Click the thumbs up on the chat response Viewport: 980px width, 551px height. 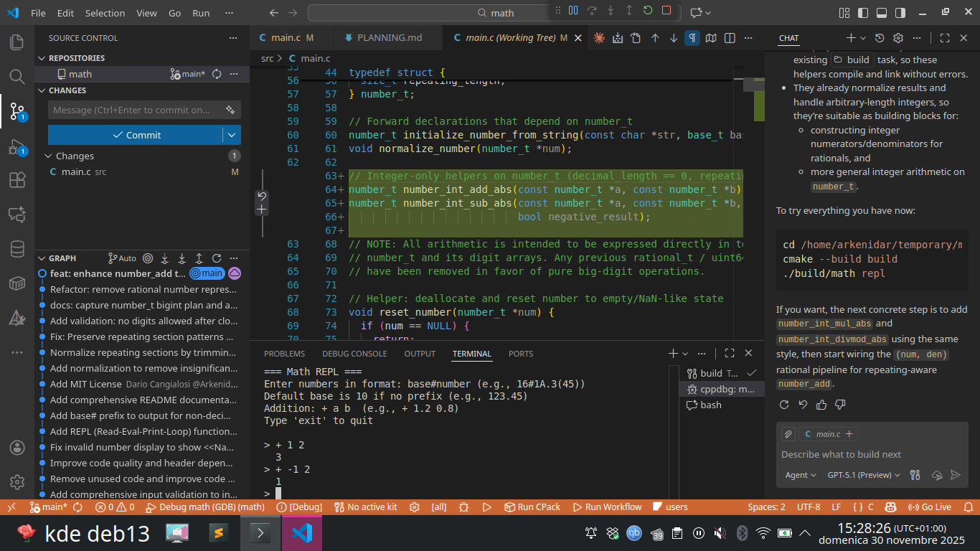821,405
